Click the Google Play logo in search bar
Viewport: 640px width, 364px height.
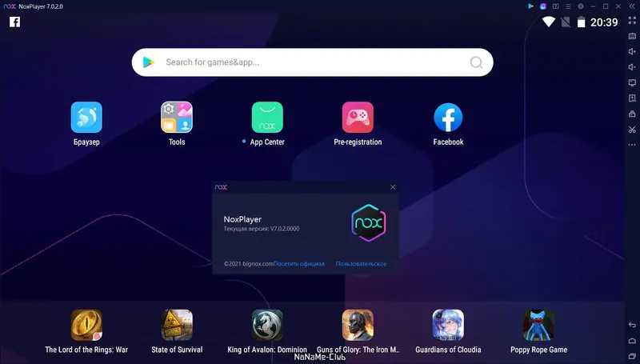tap(149, 62)
